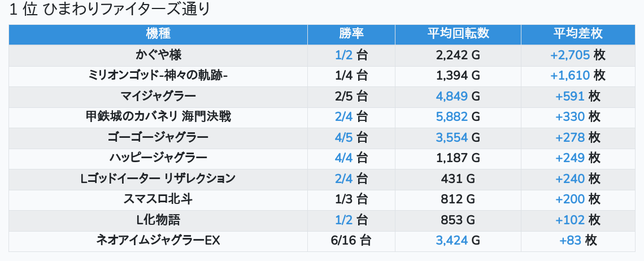
Task: Click the 5,882 G average spins value
Action: [x=458, y=117]
